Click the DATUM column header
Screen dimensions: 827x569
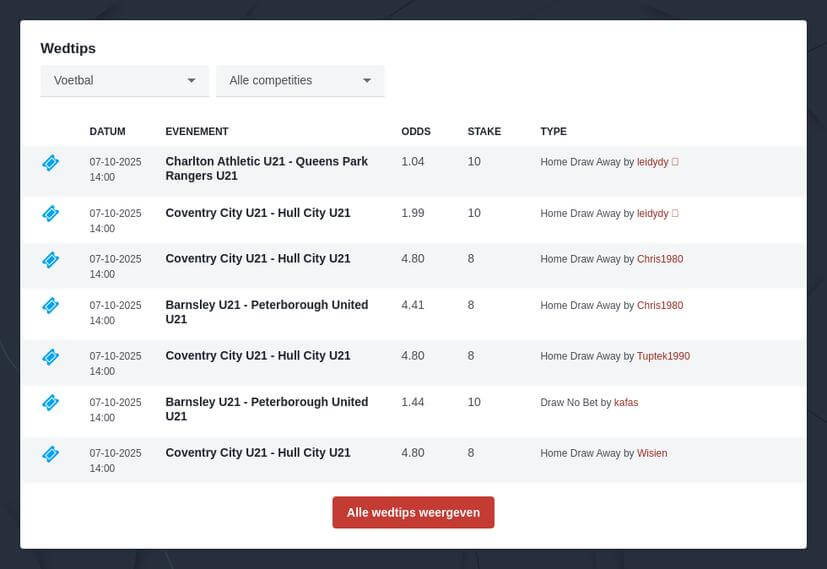pos(107,132)
